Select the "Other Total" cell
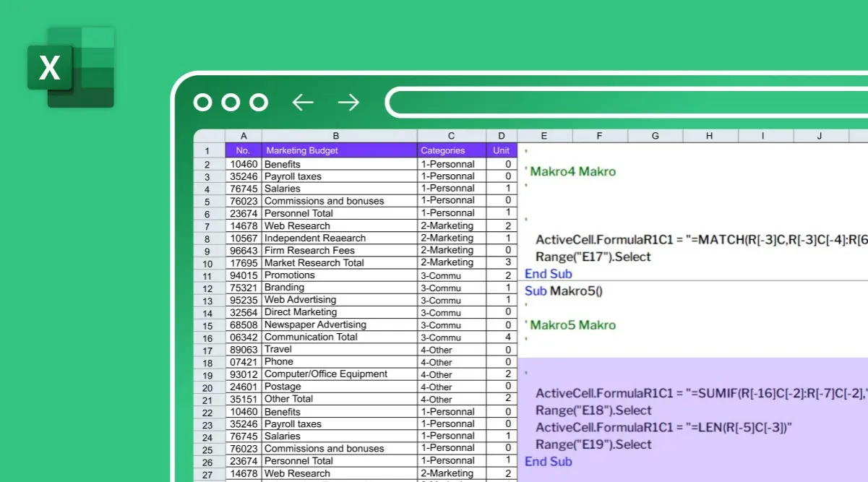This screenshot has width=868, height=482. tap(340, 398)
